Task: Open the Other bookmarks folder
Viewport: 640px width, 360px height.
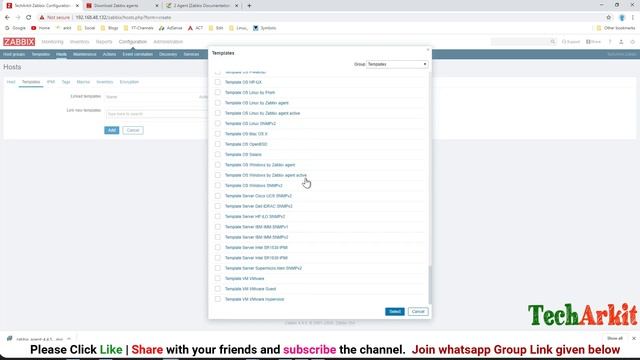Action: (616, 28)
